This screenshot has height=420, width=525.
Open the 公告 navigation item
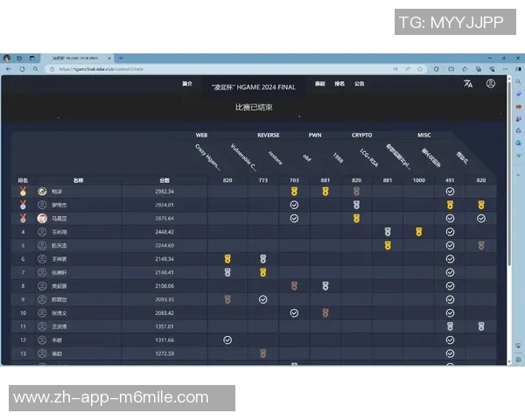click(x=360, y=84)
